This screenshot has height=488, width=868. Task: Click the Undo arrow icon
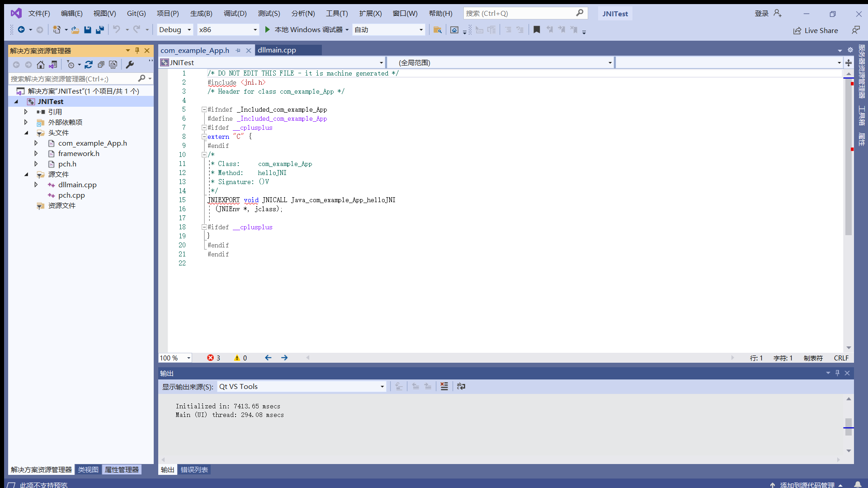[117, 30]
